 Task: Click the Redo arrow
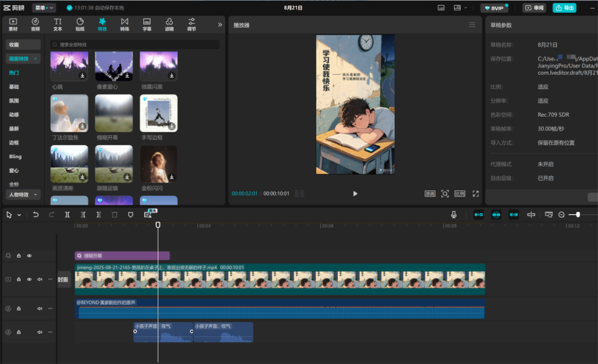51,215
